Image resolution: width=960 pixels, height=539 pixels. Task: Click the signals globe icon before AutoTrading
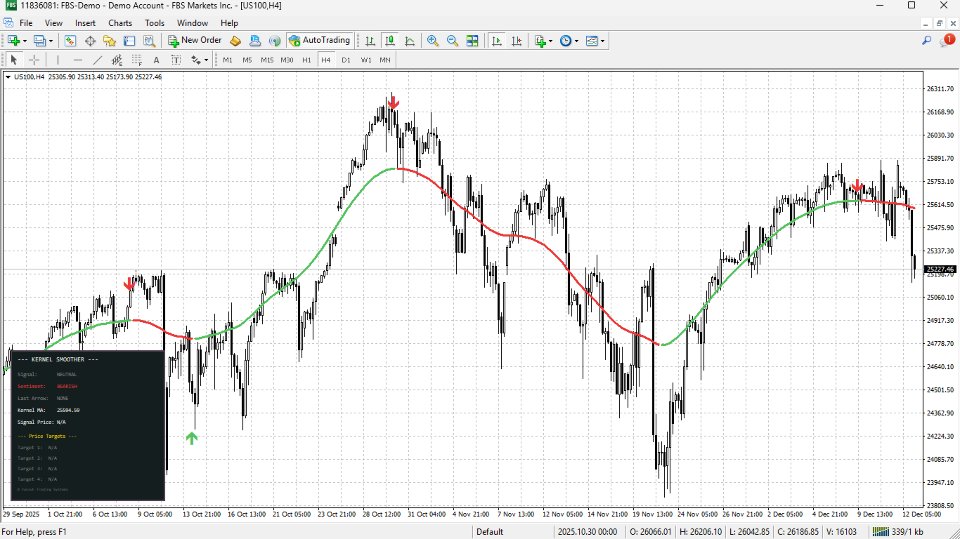[275, 40]
